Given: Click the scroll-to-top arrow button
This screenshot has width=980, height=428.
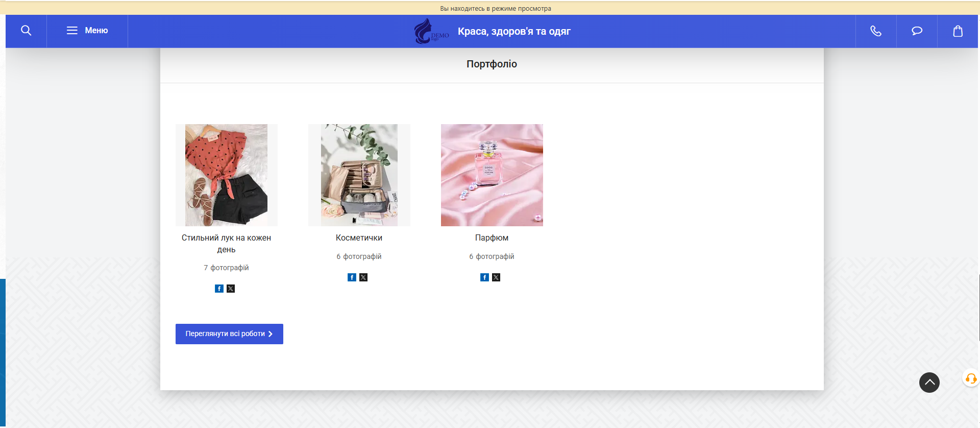Looking at the screenshot, I should tap(929, 383).
